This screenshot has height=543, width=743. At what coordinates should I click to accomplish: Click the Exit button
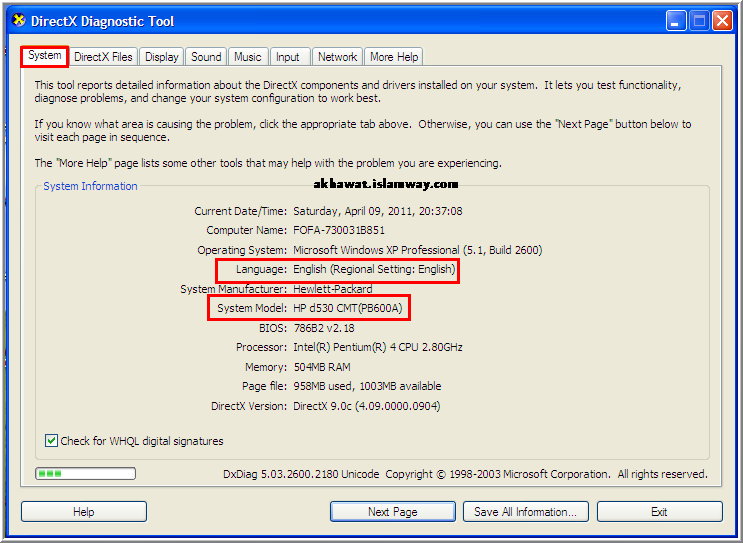coord(659,512)
